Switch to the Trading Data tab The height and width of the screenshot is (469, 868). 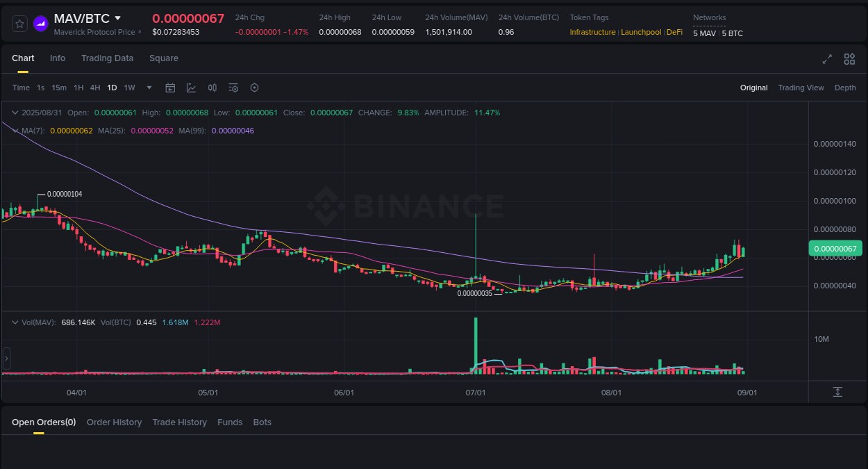click(x=107, y=58)
